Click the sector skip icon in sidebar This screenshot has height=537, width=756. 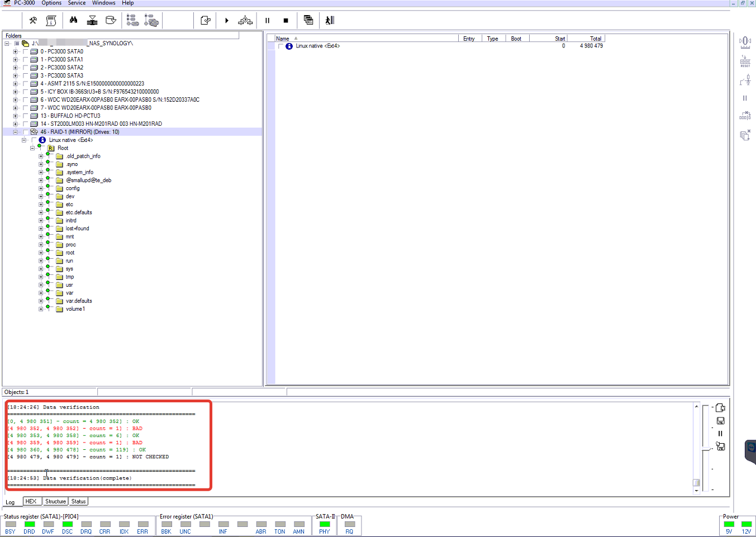pos(745,116)
